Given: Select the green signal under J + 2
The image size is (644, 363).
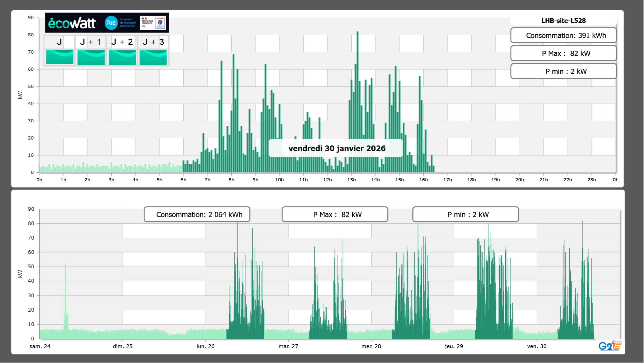Looking at the screenshot, I should pos(122,57).
